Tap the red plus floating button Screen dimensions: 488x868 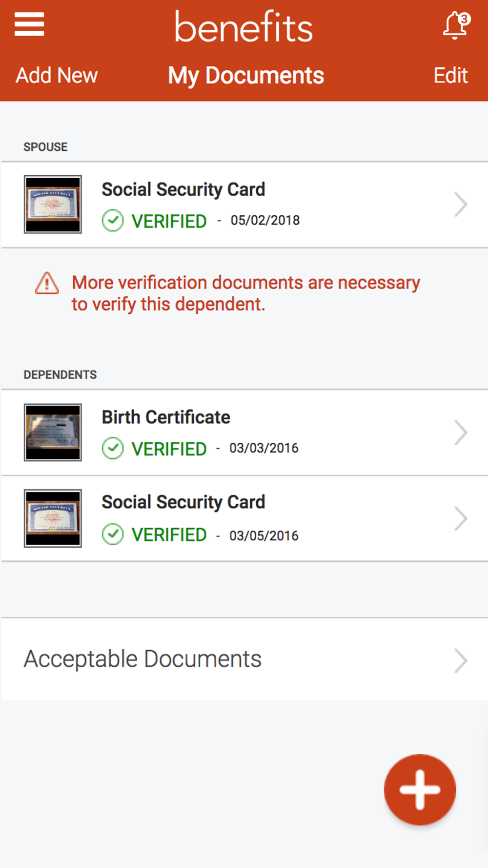[420, 789]
